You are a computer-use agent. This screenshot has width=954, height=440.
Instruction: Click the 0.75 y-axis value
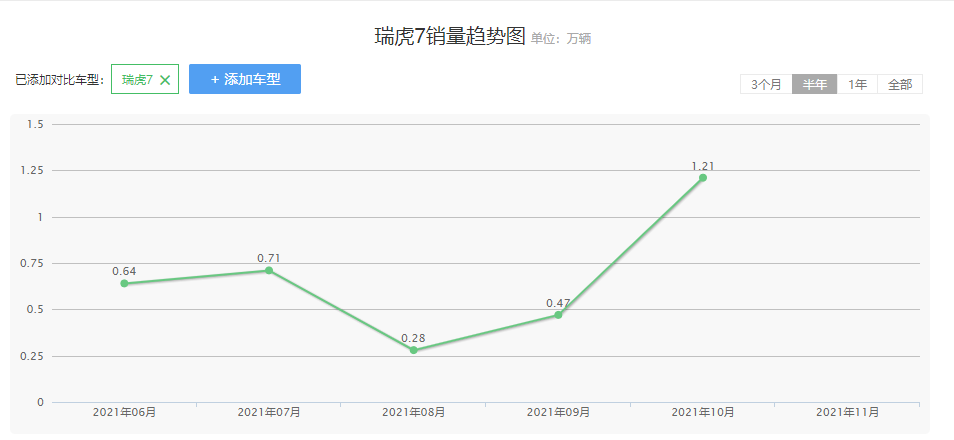coord(33,263)
